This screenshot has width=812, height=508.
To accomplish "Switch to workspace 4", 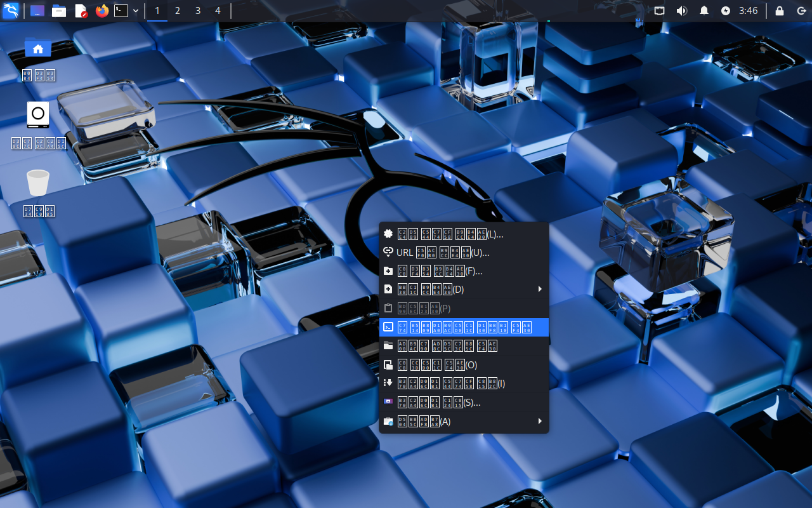I will click(218, 11).
